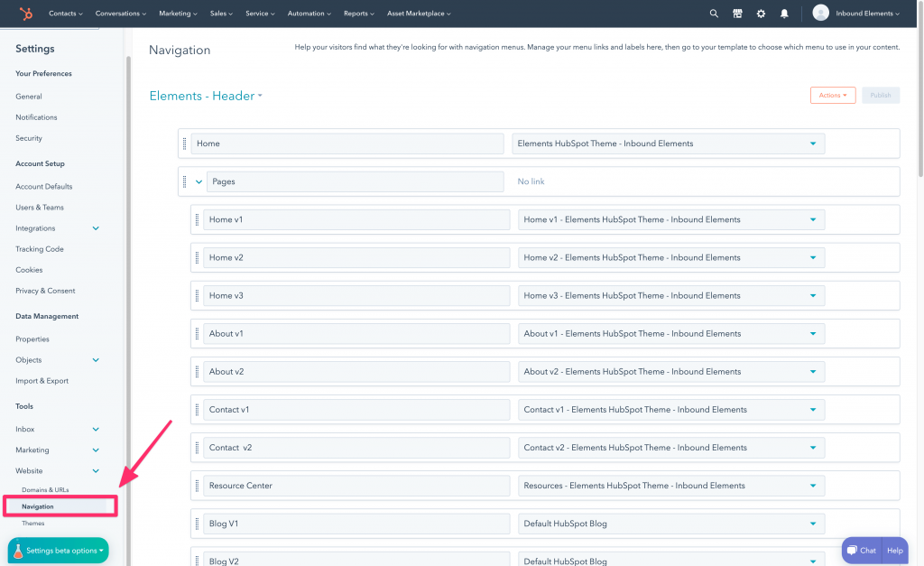Click the flask icon in Settings beta options
The width and height of the screenshot is (924, 566).
[18, 550]
